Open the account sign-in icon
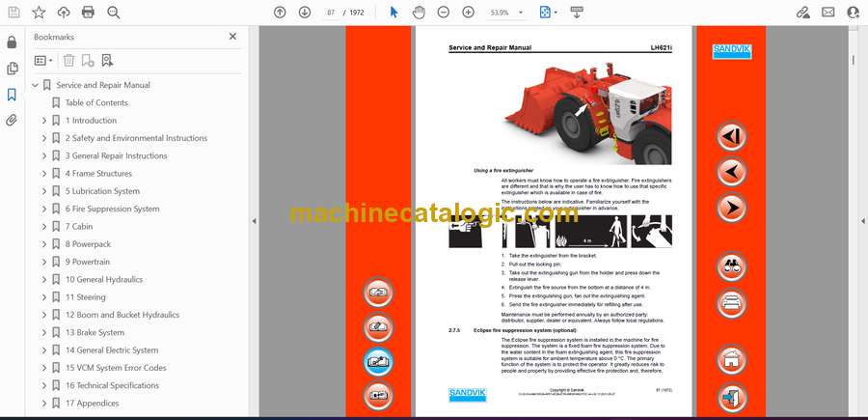Screen dimensions: 868x420 854,13
